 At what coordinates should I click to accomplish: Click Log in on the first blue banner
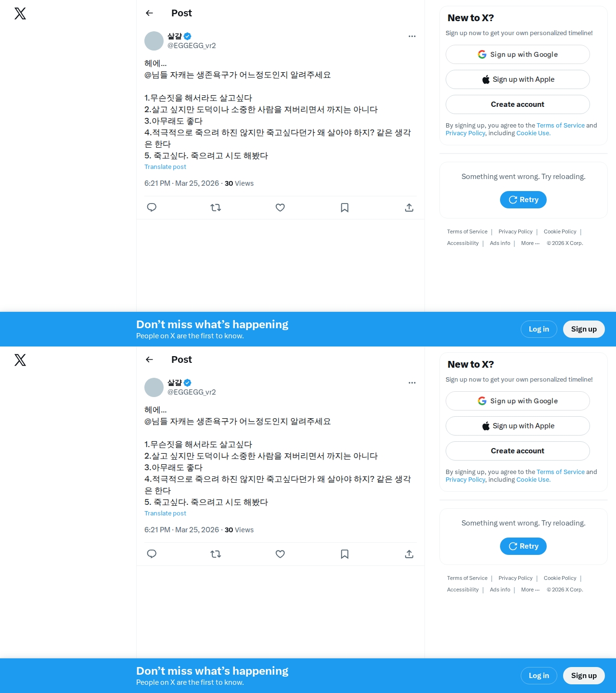tap(539, 329)
